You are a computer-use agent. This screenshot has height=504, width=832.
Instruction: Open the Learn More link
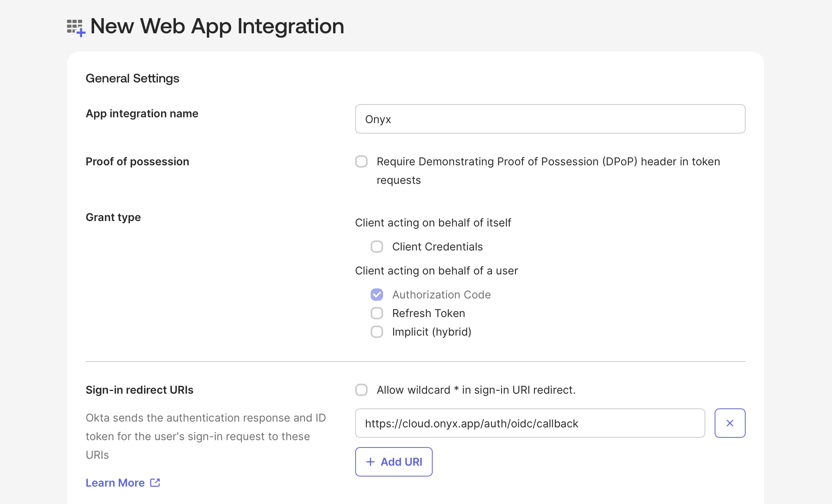(x=115, y=482)
